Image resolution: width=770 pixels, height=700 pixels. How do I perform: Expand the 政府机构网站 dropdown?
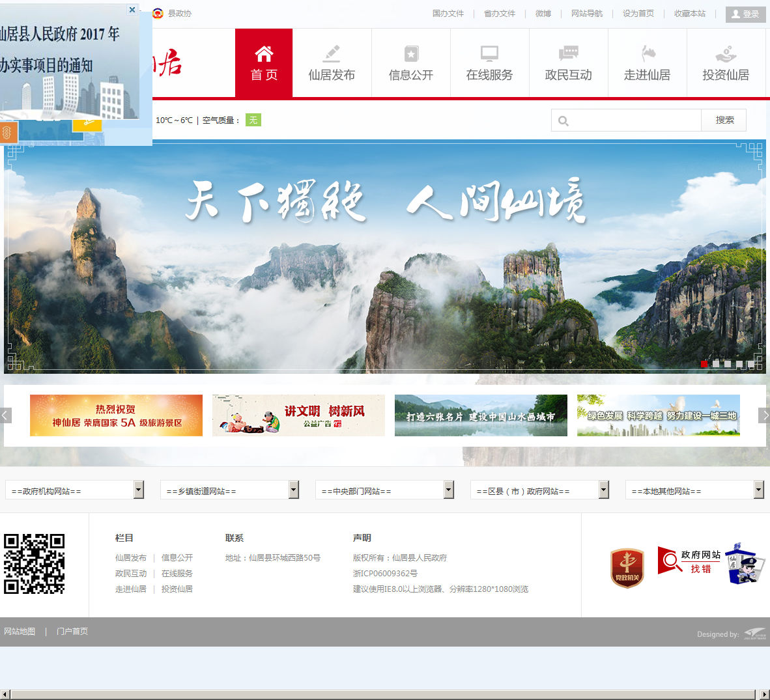click(x=75, y=490)
